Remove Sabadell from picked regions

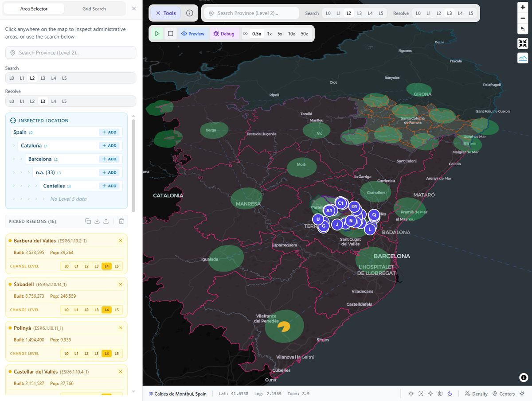pos(121,284)
